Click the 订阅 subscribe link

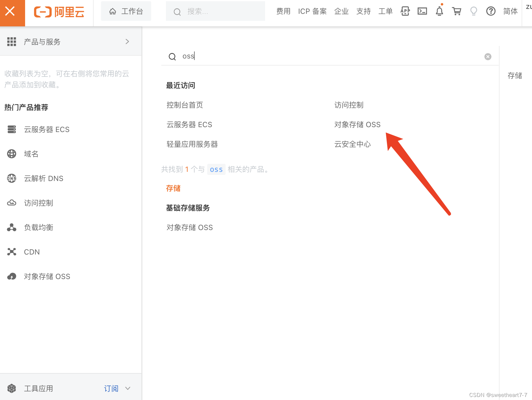111,389
